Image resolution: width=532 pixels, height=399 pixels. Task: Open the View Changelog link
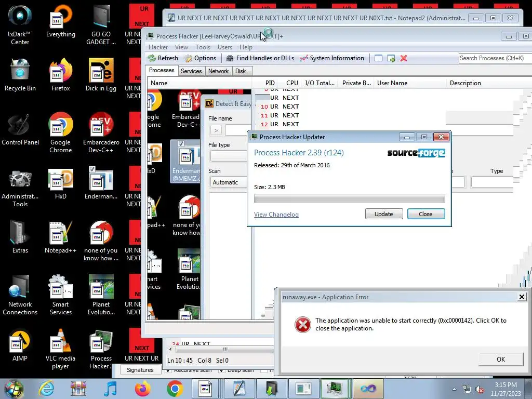[x=276, y=215]
